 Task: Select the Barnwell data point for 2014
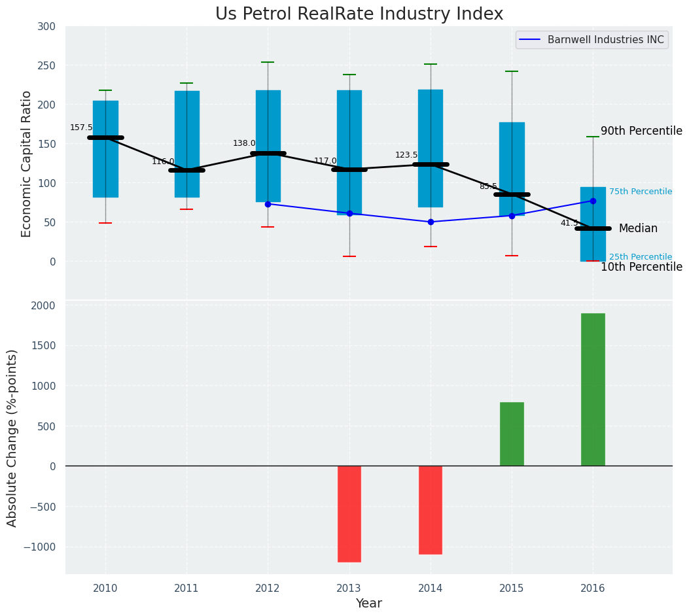coord(431,222)
